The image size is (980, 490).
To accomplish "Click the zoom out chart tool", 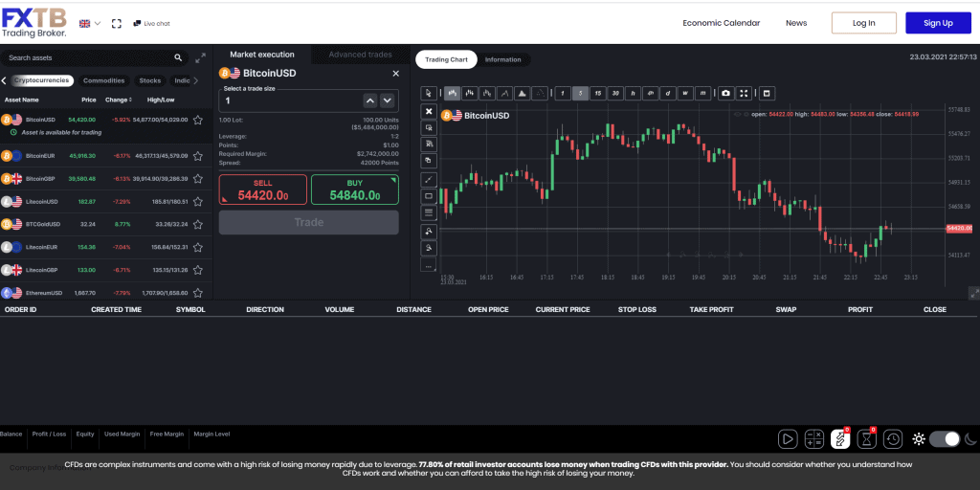I will tap(428, 248).
